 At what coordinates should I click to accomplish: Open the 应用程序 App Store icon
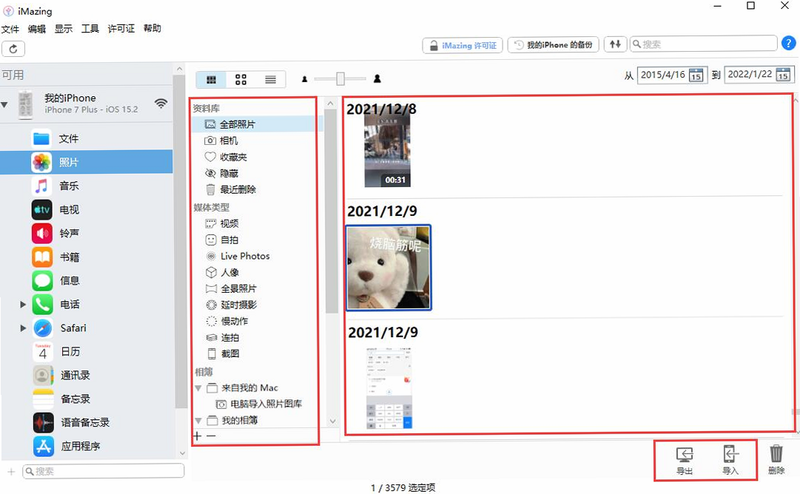[44, 446]
